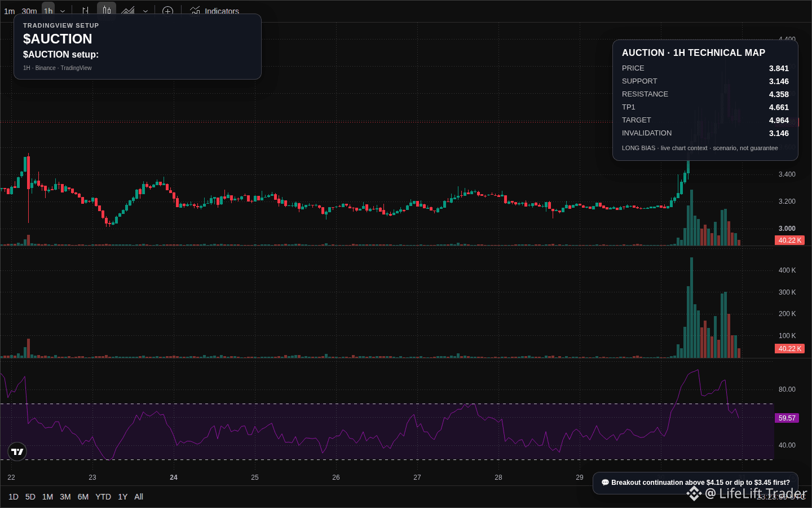Select the Bars chart style icon
Image resolution: width=812 pixels, height=508 pixels.
[86, 11]
